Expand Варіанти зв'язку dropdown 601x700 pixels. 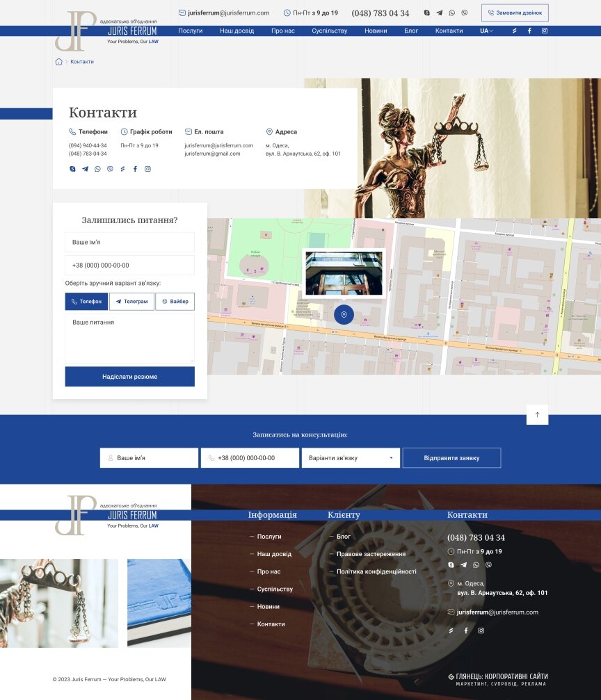click(x=351, y=458)
